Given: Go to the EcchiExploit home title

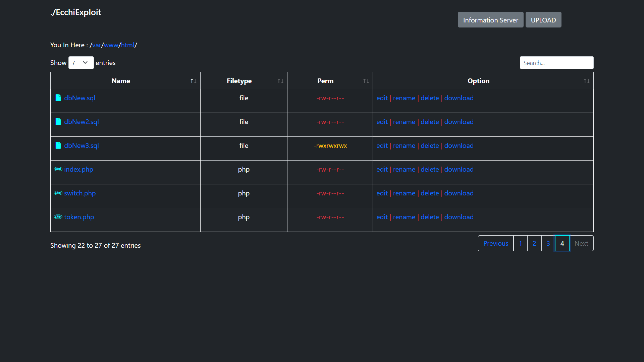Looking at the screenshot, I should (75, 12).
